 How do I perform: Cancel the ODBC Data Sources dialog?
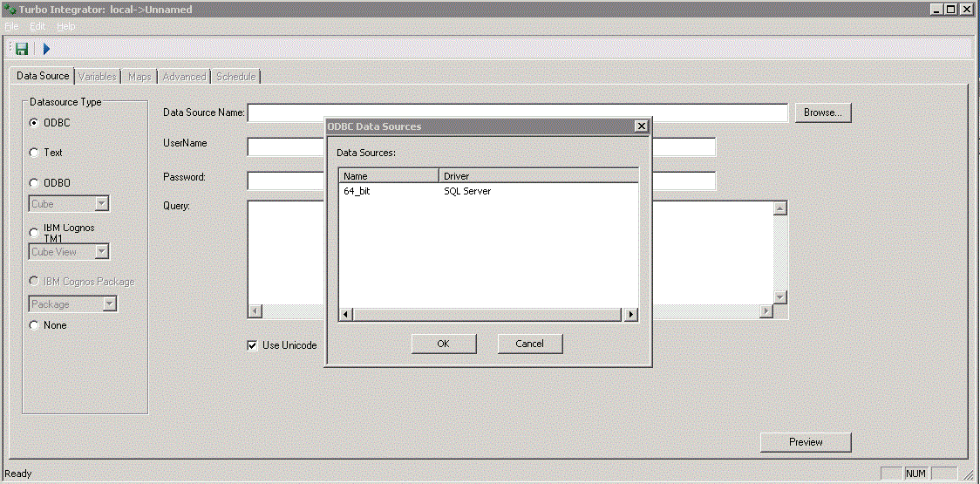click(x=529, y=344)
